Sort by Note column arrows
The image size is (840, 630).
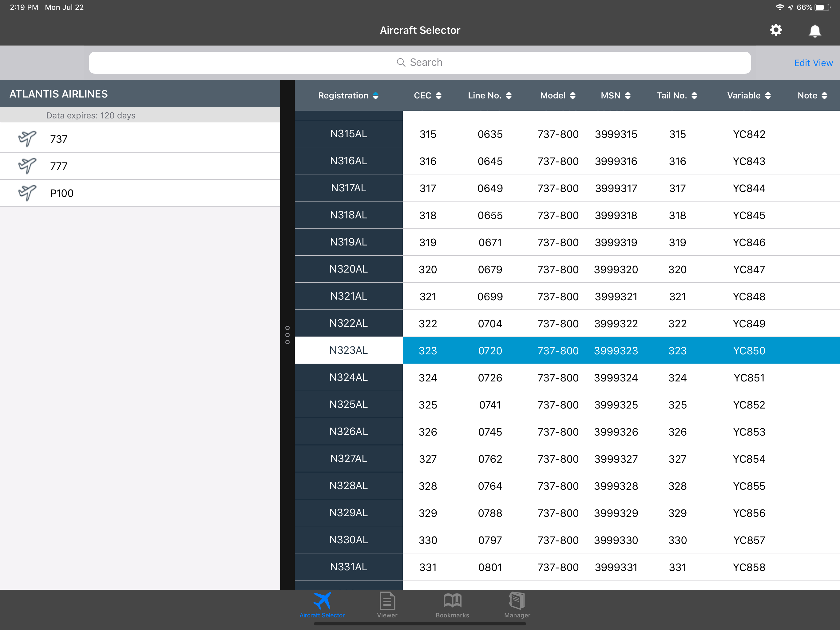click(824, 96)
